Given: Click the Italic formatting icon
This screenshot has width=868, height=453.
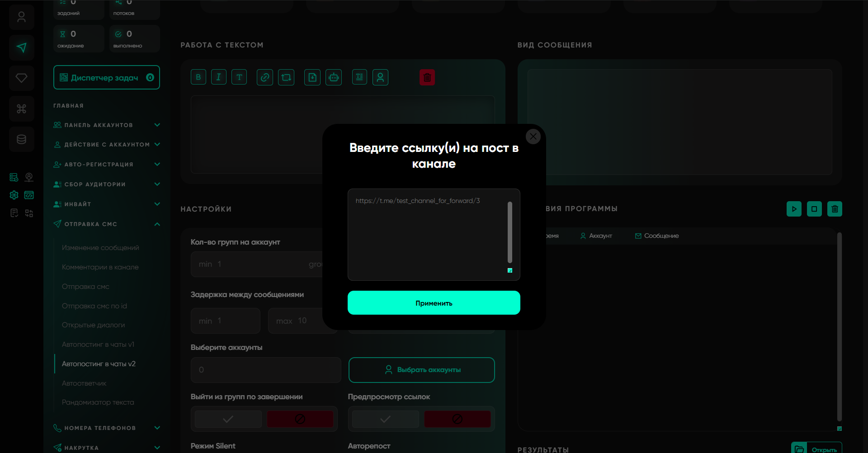Looking at the screenshot, I should click(x=218, y=77).
